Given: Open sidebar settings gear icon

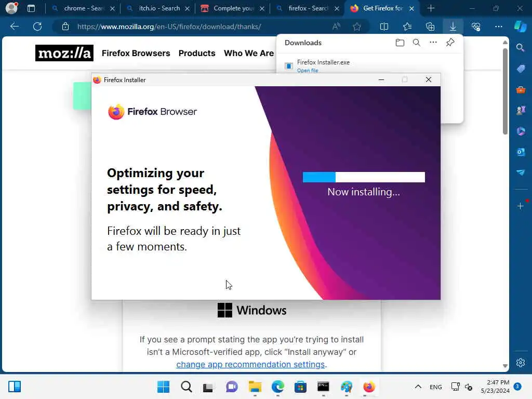Looking at the screenshot, I should point(521,363).
